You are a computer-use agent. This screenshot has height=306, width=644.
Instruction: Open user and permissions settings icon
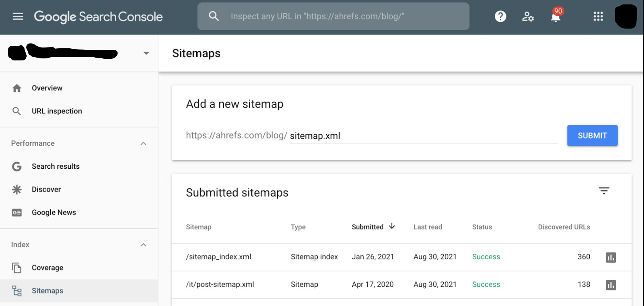528,17
